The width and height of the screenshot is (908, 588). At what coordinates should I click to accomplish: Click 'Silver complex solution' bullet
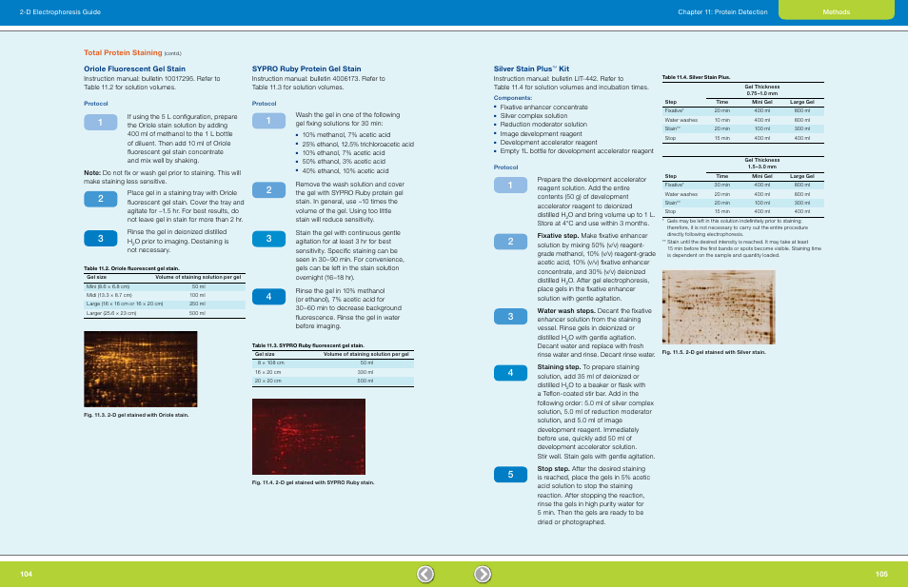(533, 116)
